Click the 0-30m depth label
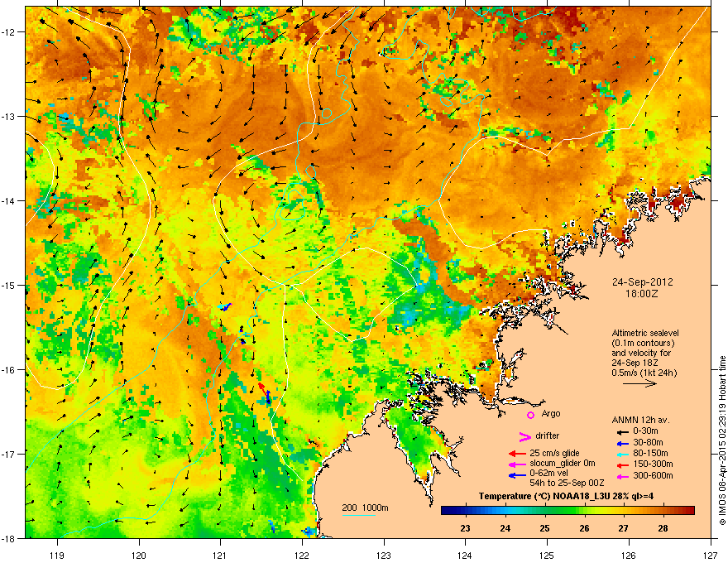 (645, 431)
